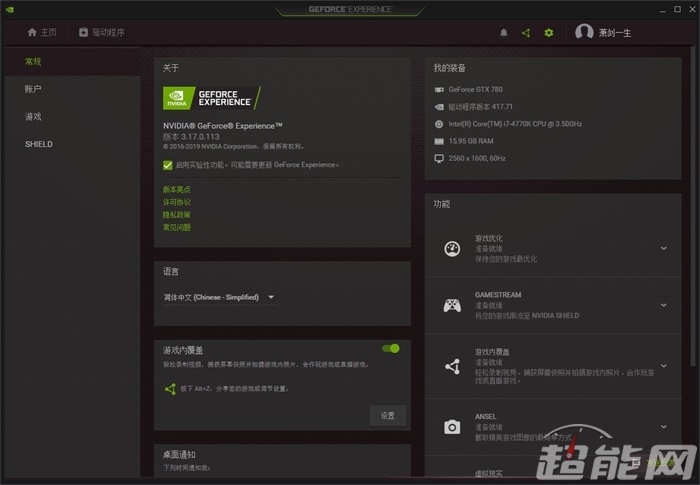Uncheck 启用实验性功能 checkbox
This screenshot has width=700, height=485.
point(168,165)
